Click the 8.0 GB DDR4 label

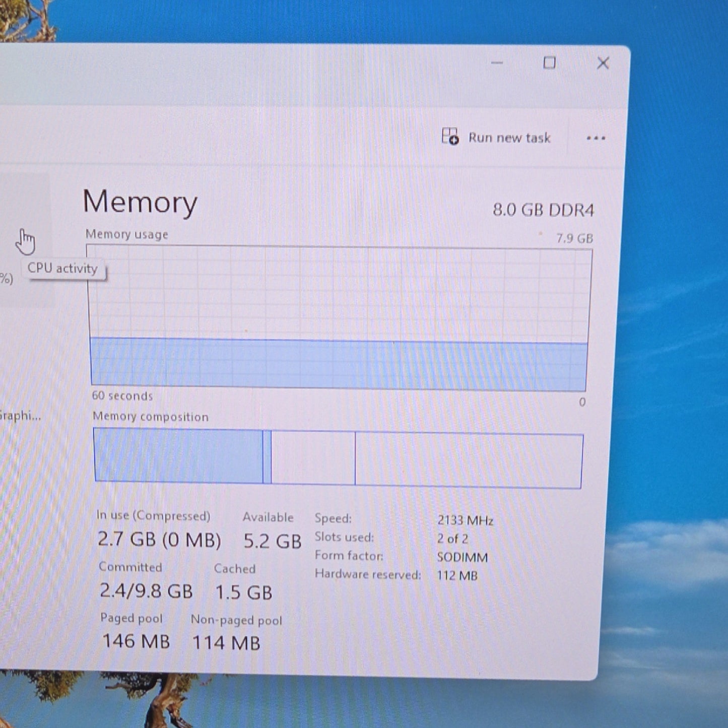click(x=543, y=210)
